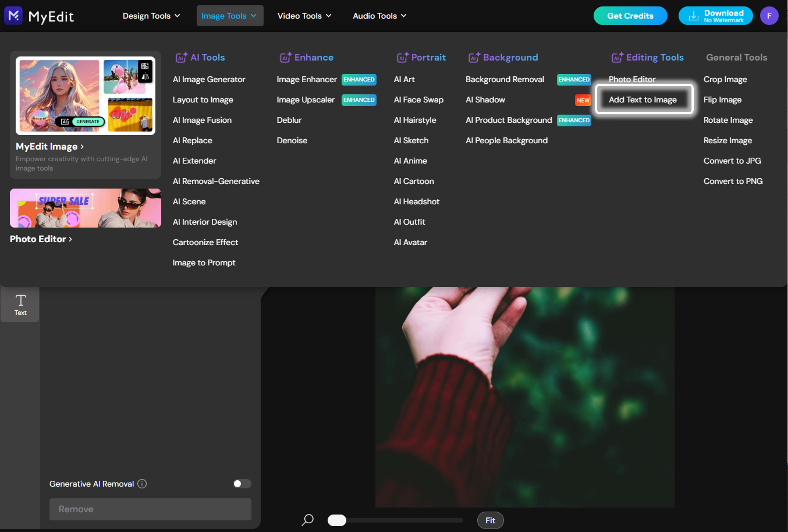Select Add Text to Image
The height and width of the screenshot is (532, 788).
click(642, 100)
